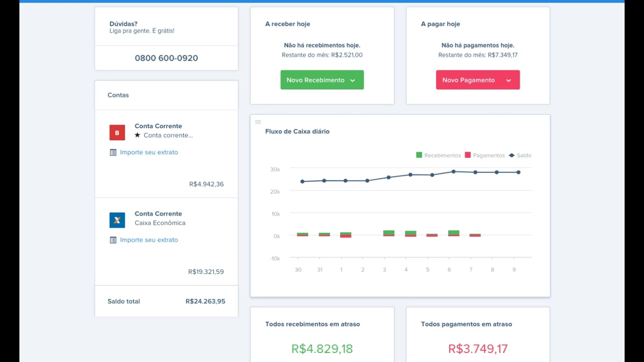
Task: Open Importe seu extrato link for Caixa Econômica
Action: [149, 240]
